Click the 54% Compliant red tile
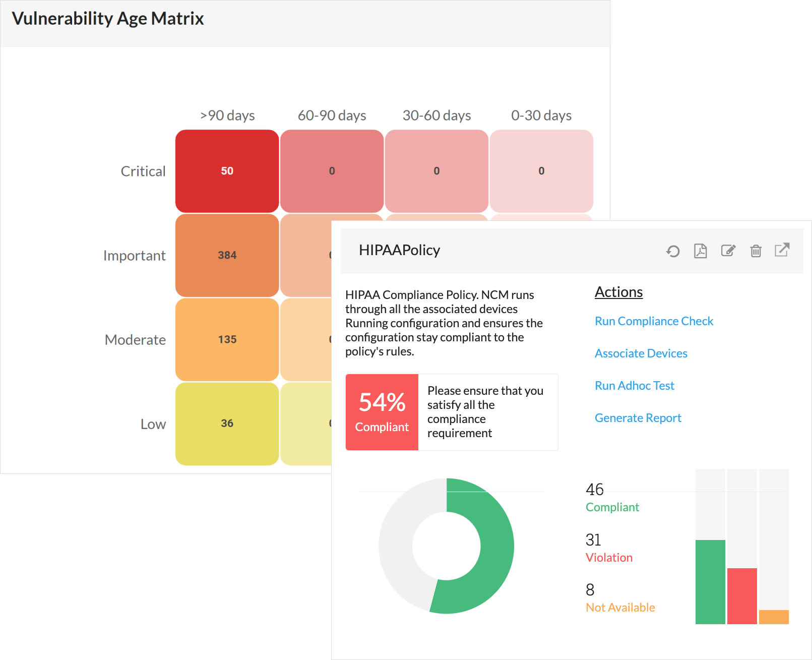 (382, 412)
